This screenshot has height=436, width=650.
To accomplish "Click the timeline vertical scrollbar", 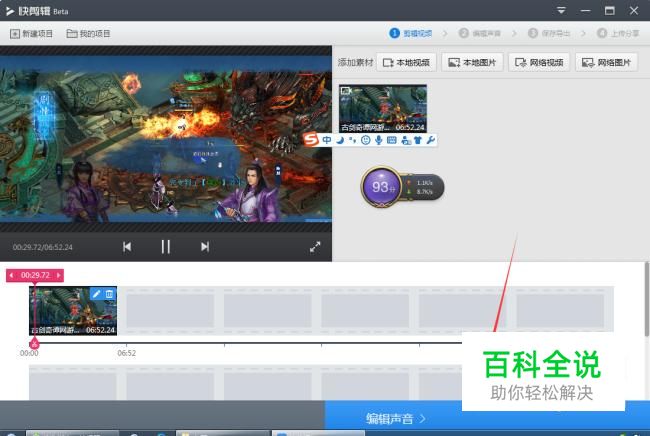I will point(647,298).
